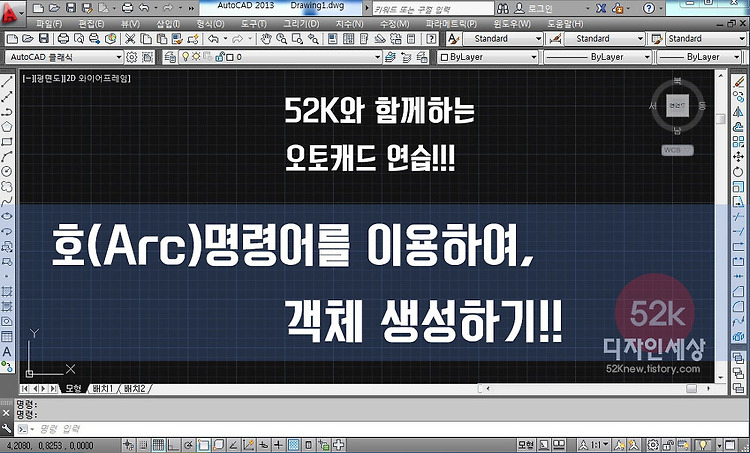Click the Save icon in standard toolbar

(x=44, y=39)
